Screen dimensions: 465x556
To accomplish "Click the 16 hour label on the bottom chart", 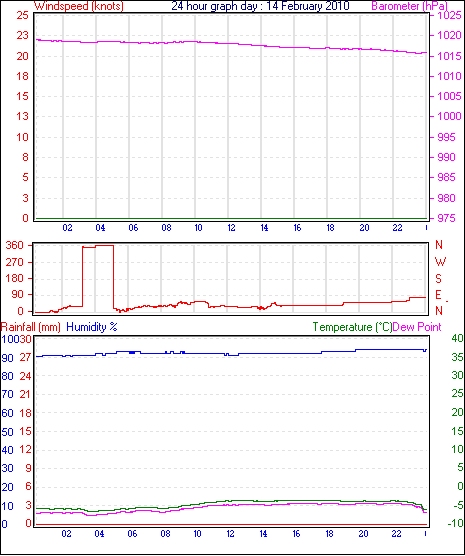I will pos(296,534).
